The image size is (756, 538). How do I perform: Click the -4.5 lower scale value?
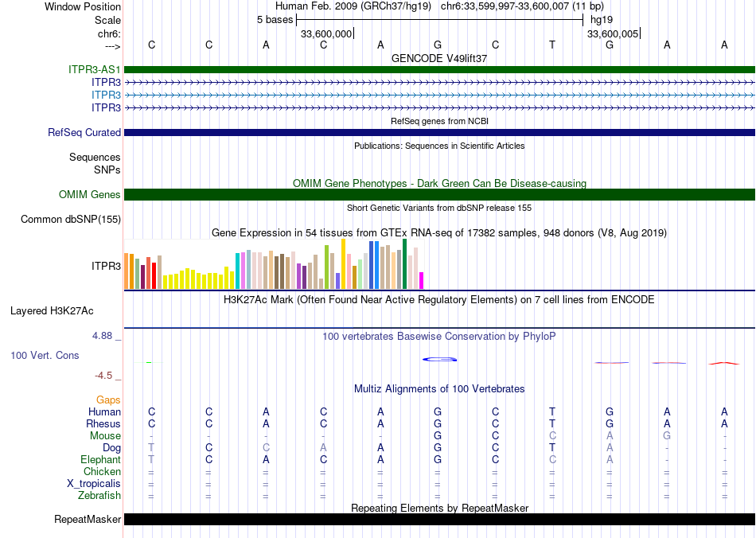click(103, 376)
